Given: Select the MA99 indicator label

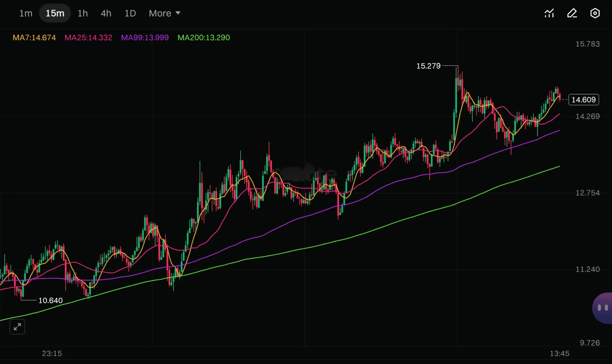Looking at the screenshot, I should pos(145,37).
